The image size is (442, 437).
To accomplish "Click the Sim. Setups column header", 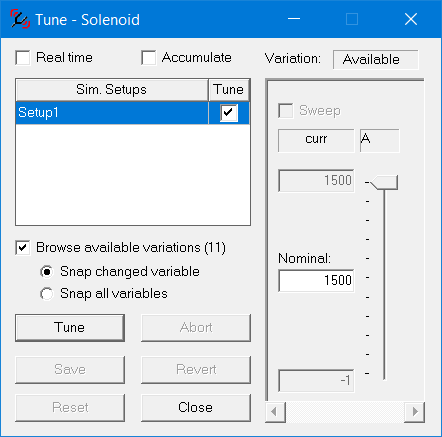I will coord(112,90).
